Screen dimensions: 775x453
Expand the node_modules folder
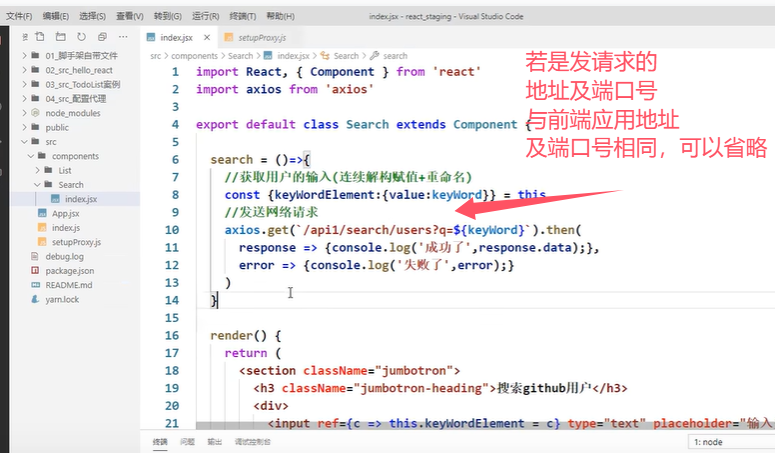click(x=75, y=113)
